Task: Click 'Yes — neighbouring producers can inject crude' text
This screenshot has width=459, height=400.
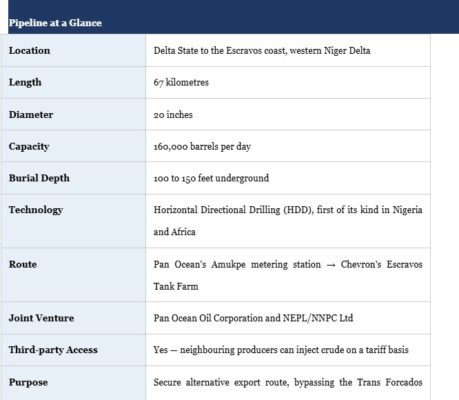Action: 249,350
